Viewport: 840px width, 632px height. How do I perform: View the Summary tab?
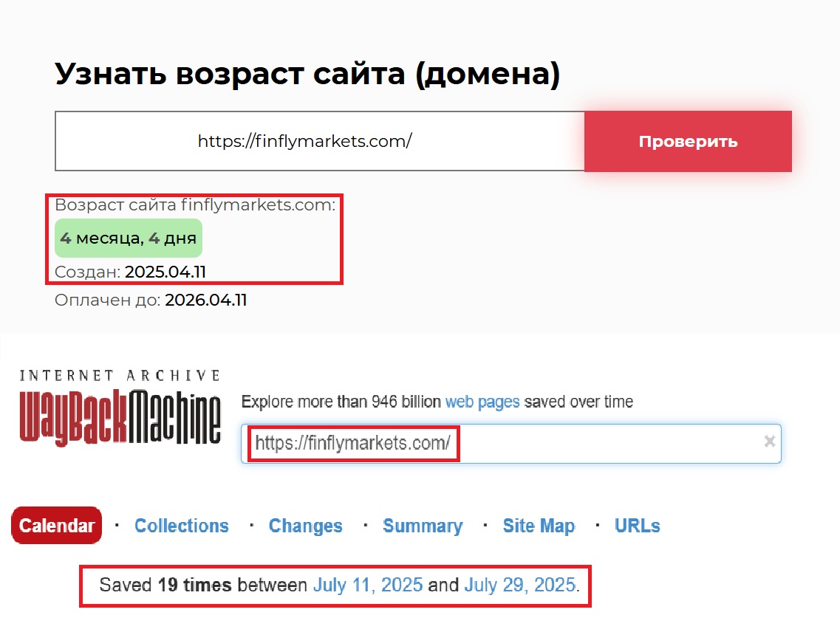point(423,526)
